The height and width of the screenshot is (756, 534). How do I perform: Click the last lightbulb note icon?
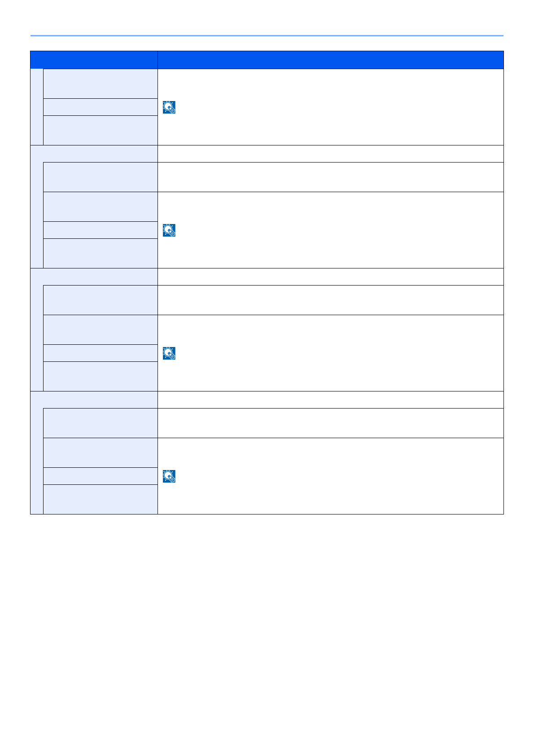point(169,476)
